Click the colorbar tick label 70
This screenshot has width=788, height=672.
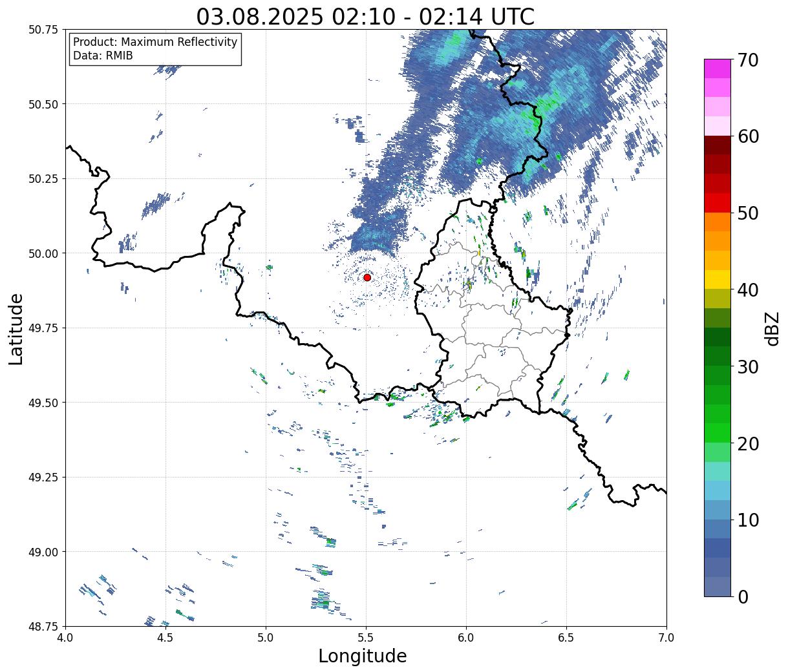click(x=748, y=60)
